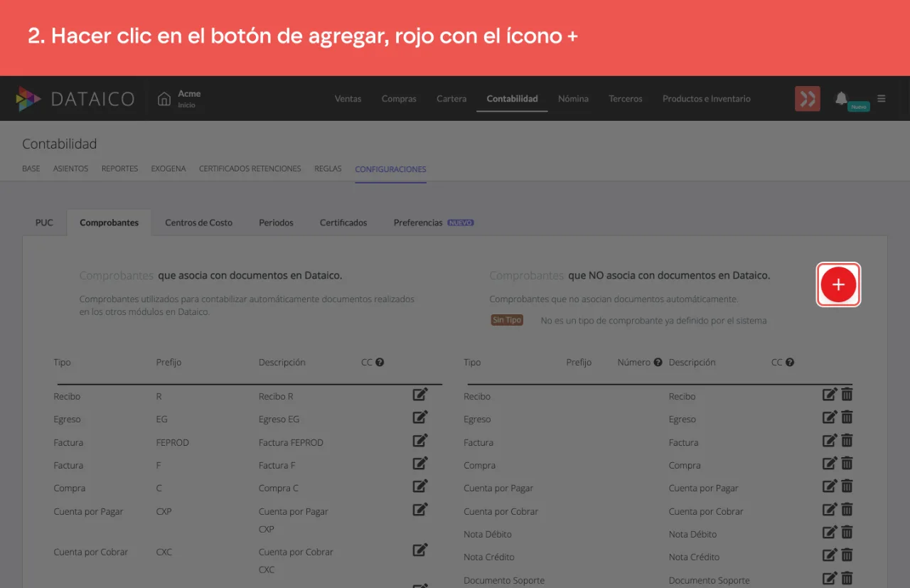Delete the non-associated Cuenta por Cobrar comprobante
910x588 pixels.
(x=847, y=509)
